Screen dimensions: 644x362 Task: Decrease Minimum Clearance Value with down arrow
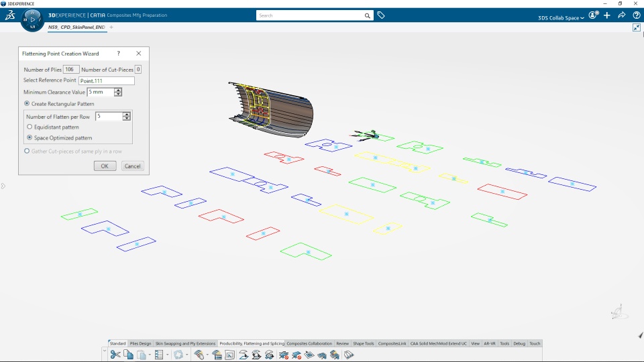[x=118, y=94]
